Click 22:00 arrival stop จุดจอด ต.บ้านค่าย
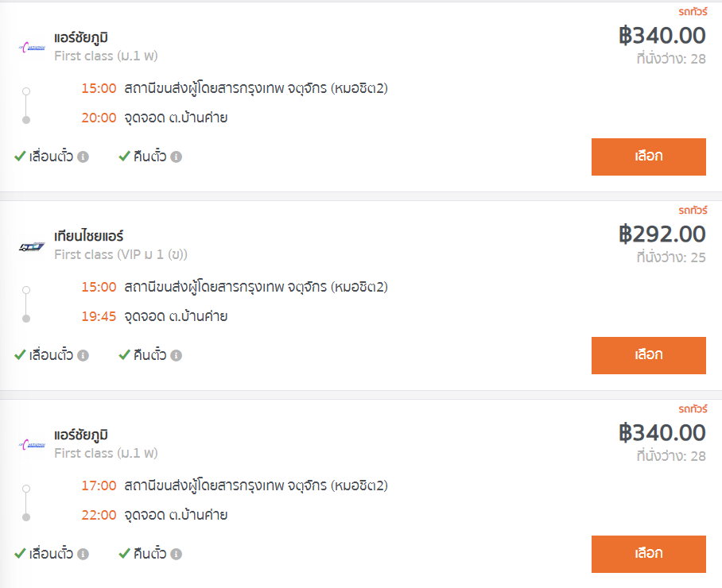Viewport: 722px width, 588px height. click(176, 515)
